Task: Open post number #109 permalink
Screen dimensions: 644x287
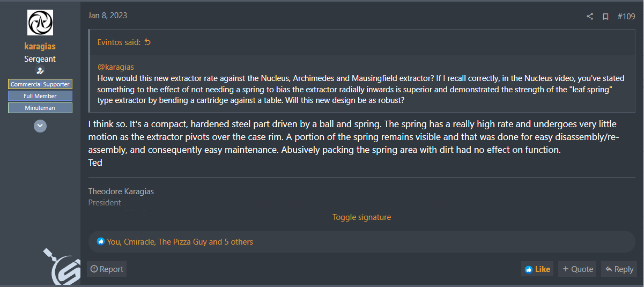Action: (x=626, y=17)
